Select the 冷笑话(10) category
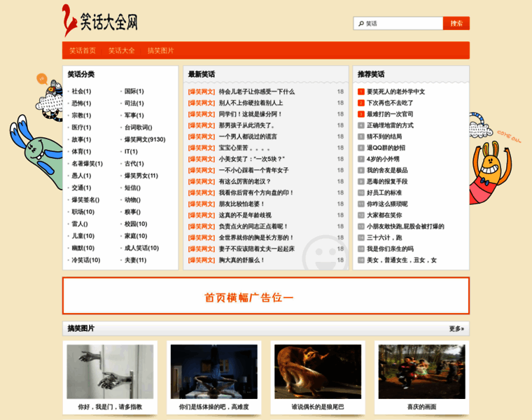This screenshot has width=532, height=420. coord(86,260)
